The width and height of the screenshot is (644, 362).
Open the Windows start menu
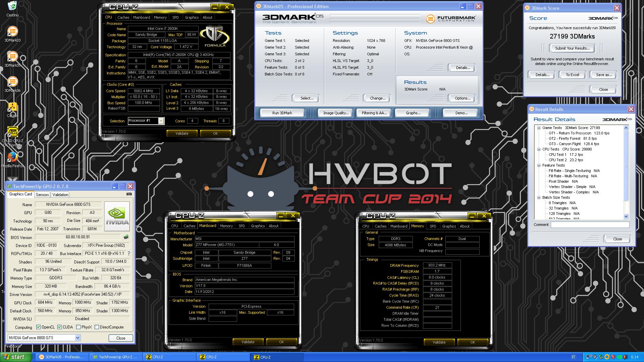click(16, 357)
